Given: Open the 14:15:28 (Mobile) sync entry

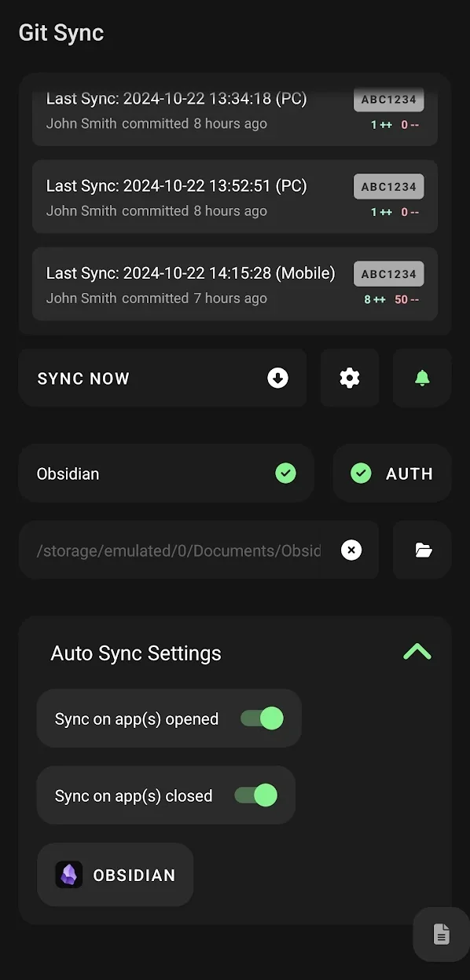Looking at the screenshot, I should point(235,284).
